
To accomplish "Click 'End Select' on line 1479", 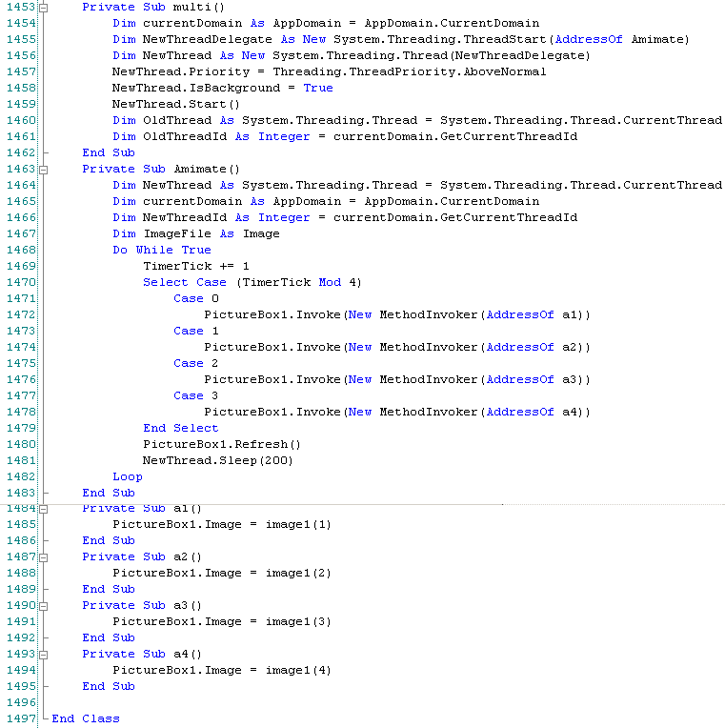I will tap(181, 429).
